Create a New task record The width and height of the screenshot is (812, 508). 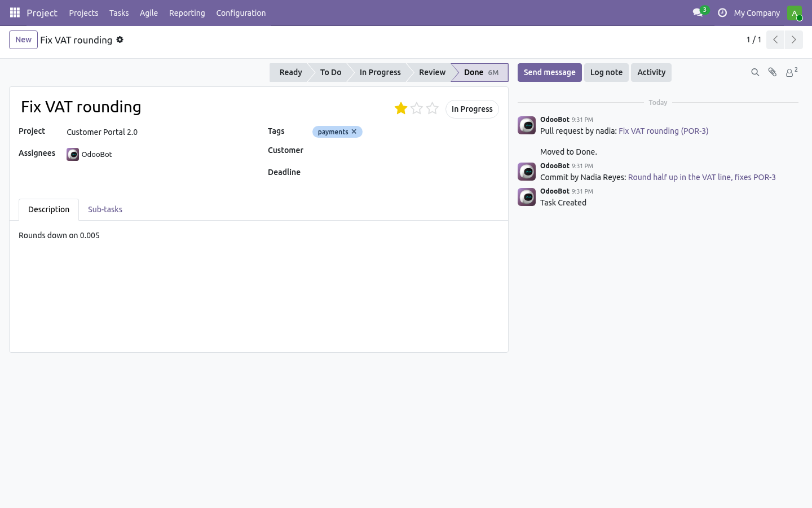(23, 40)
